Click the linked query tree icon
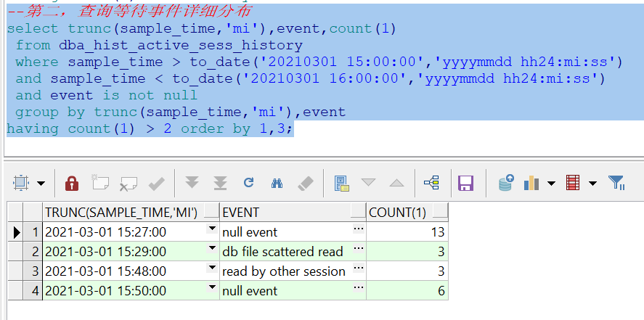Viewport: 644px width, 320px height. [432, 182]
